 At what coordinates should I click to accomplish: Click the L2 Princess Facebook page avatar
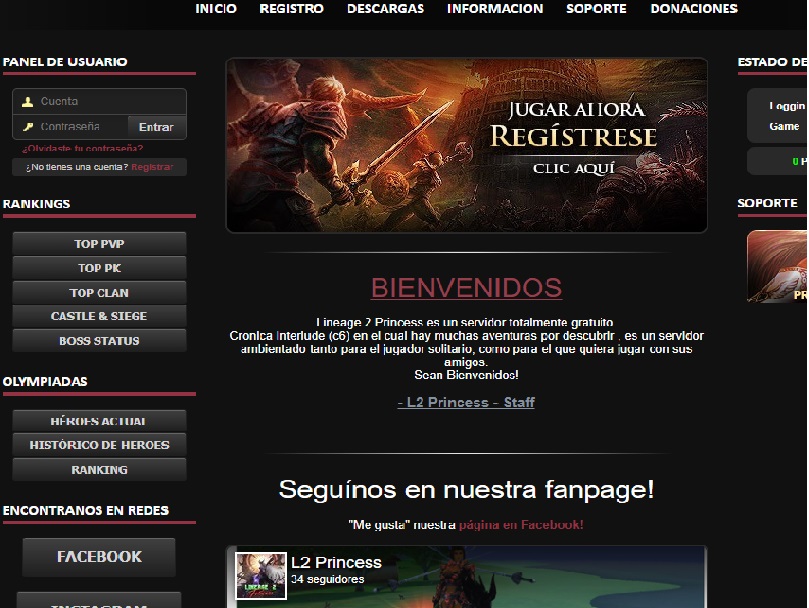coord(261,576)
